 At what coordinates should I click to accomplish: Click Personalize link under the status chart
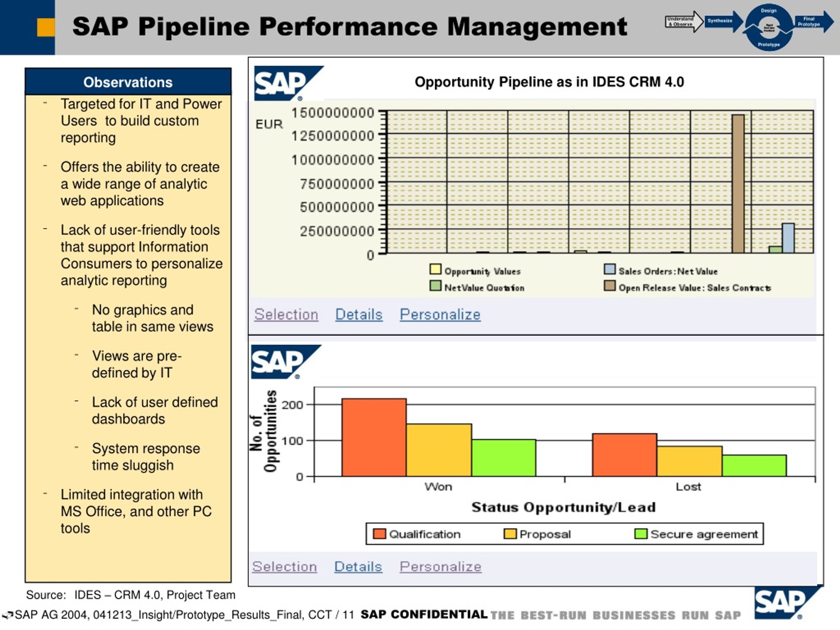pos(440,566)
